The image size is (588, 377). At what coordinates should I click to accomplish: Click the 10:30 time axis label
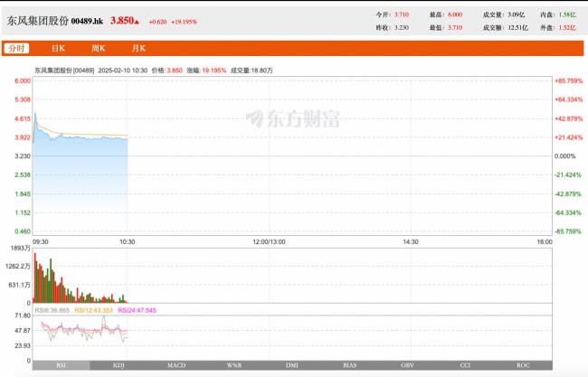(128, 241)
